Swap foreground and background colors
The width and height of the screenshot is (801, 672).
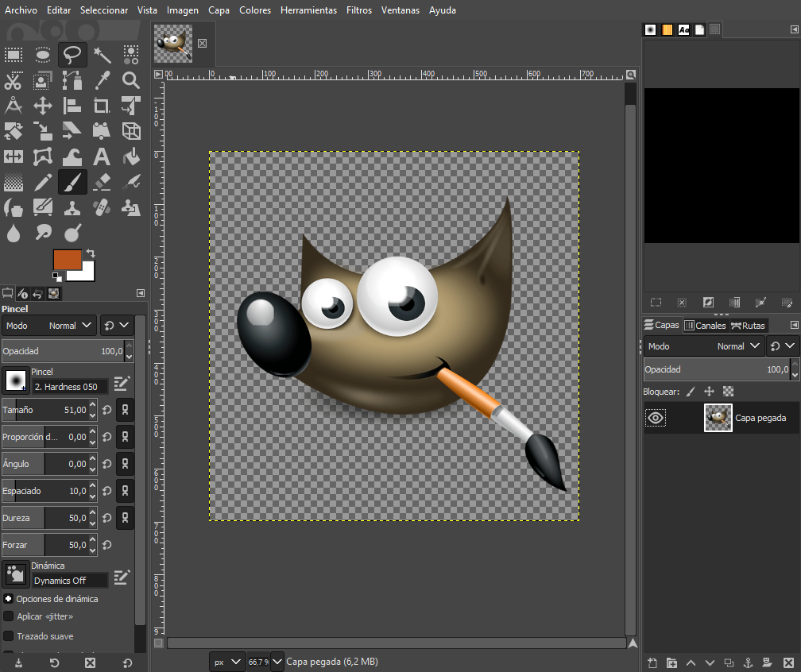(x=91, y=253)
